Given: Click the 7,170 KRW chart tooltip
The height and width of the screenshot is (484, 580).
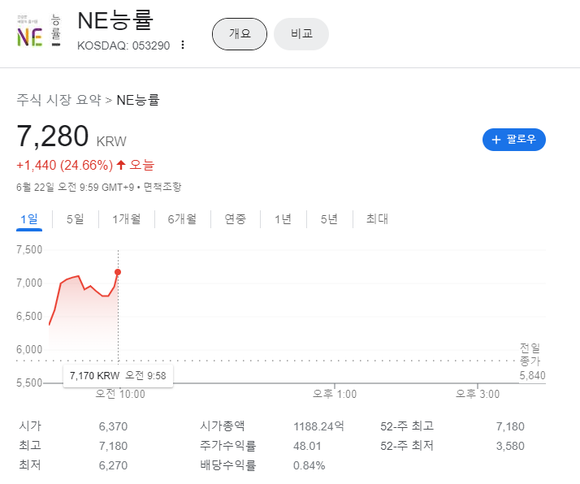Looking at the screenshot, I should (118, 376).
